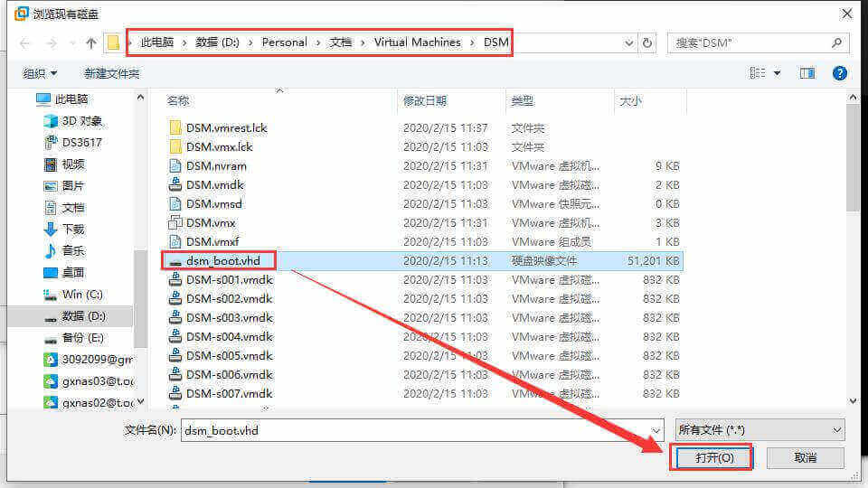Viewport: 868px width, 488px height.
Task: Select DSM-s005.vmdk file icon
Action: [175, 355]
